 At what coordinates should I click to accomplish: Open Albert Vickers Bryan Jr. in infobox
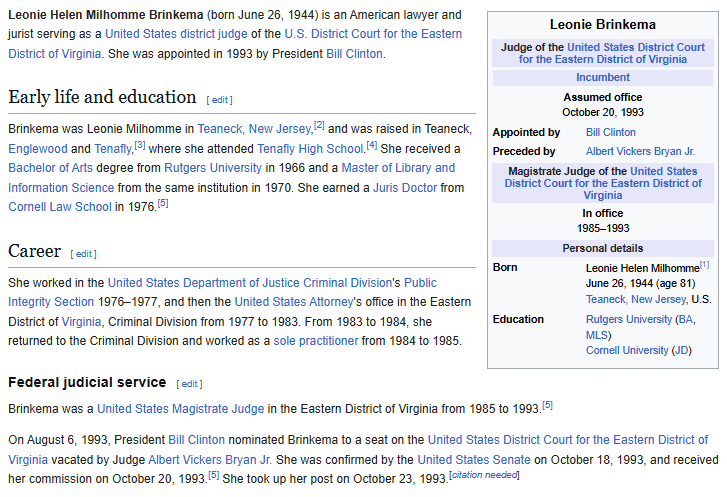click(640, 151)
